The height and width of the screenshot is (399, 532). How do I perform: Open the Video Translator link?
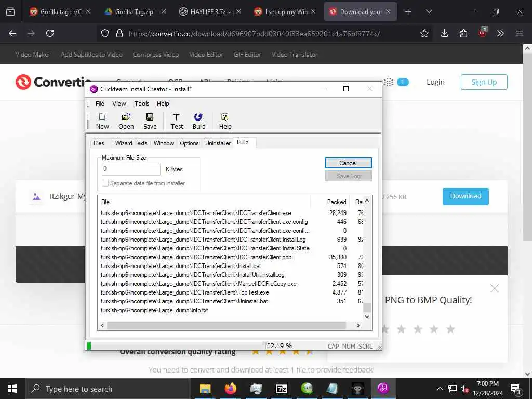coord(295,54)
